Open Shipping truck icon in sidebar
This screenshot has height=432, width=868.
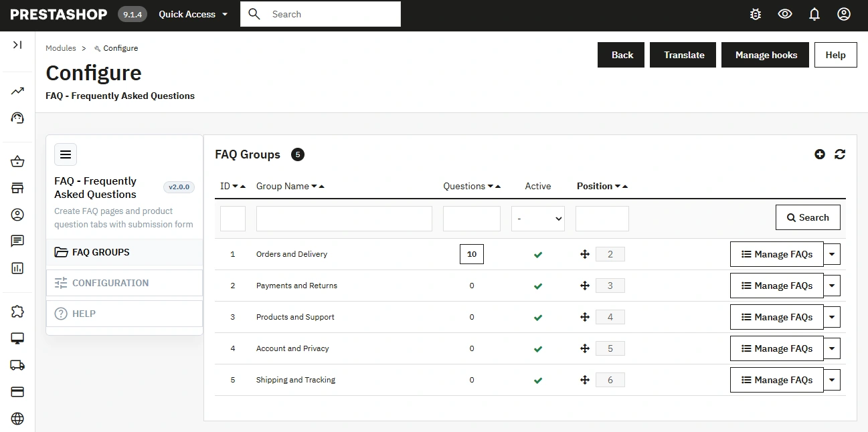(x=17, y=365)
